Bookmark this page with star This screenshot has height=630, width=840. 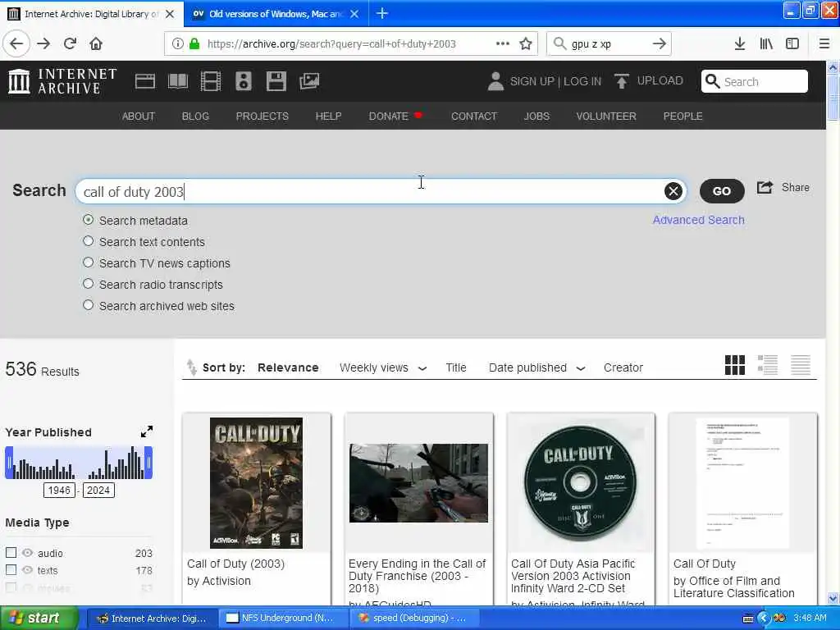(526, 44)
